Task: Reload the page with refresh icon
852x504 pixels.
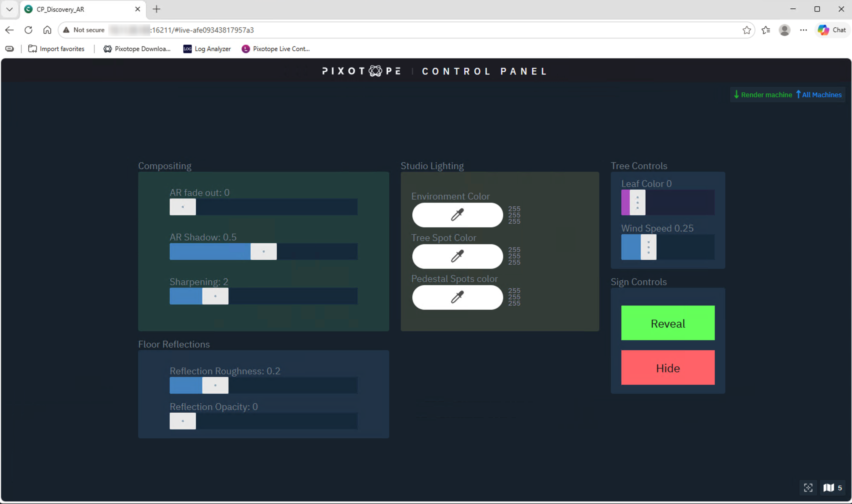Action: coord(29,30)
